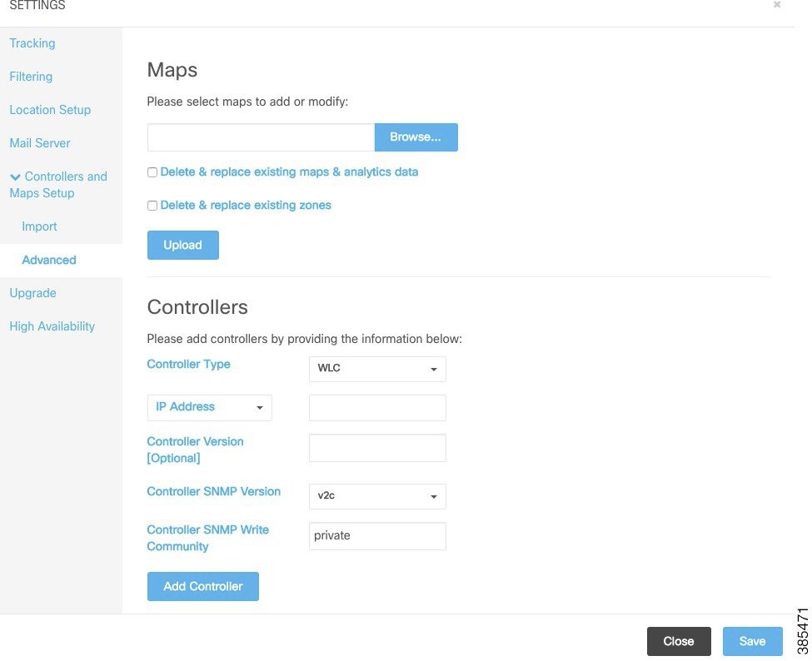Viewport: 812px width, 661px height.
Task: Click the Browse button to choose maps
Action: [x=416, y=137]
